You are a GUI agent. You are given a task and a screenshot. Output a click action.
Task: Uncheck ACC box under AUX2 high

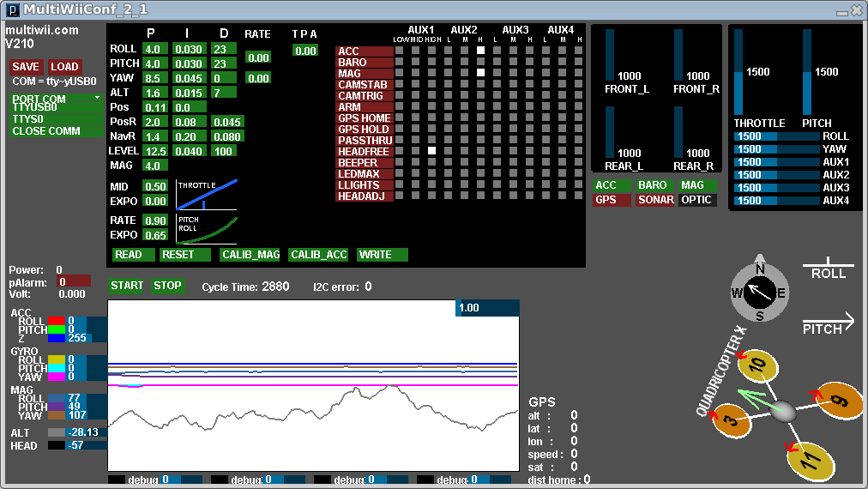[481, 51]
